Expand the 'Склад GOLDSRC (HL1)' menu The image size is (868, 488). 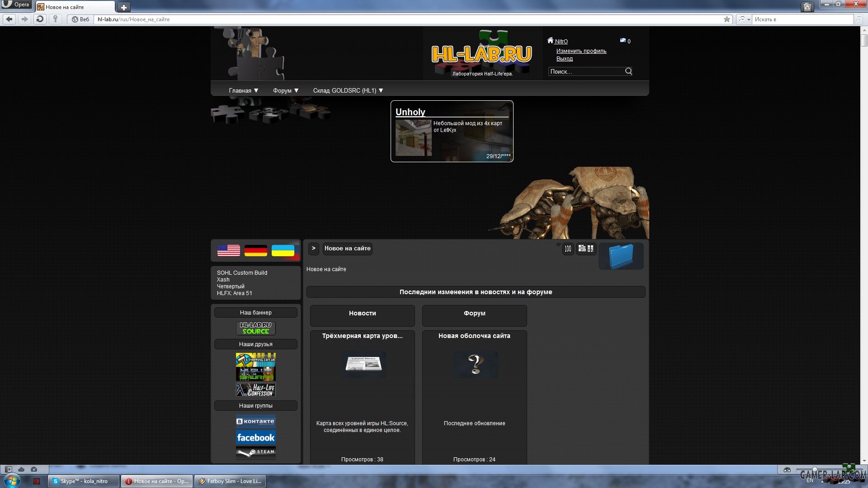348,90
